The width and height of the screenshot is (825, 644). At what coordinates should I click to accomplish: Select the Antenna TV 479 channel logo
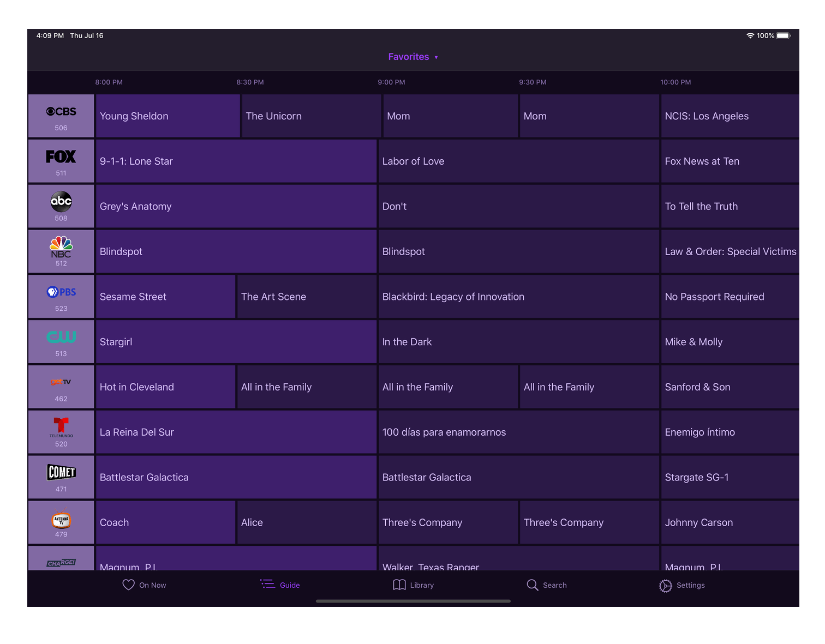coord(61,520)
